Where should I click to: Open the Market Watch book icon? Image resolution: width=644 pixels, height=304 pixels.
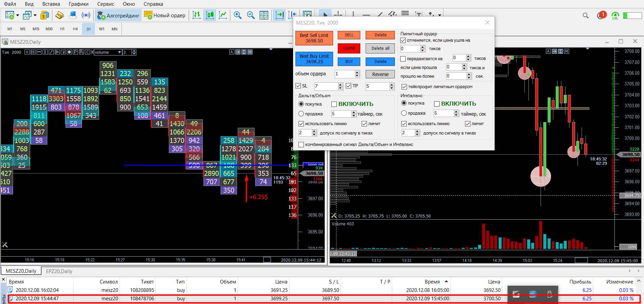point(59,15)
